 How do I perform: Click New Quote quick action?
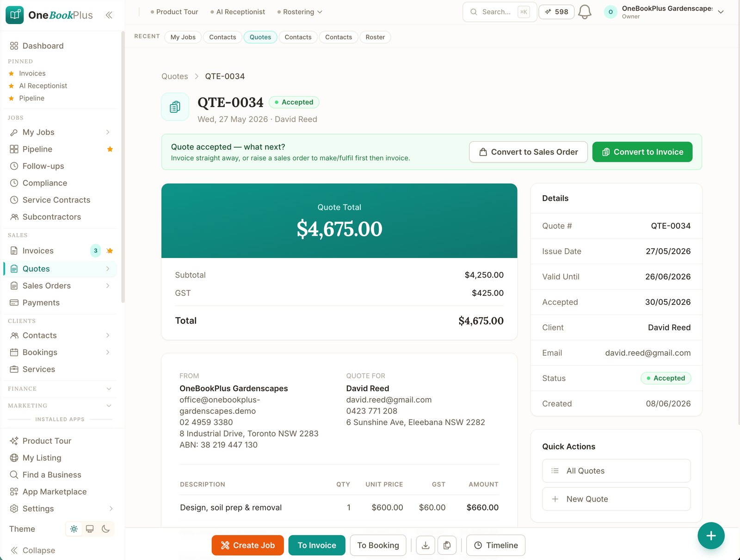pyautogui.click(x=616, y=499)
